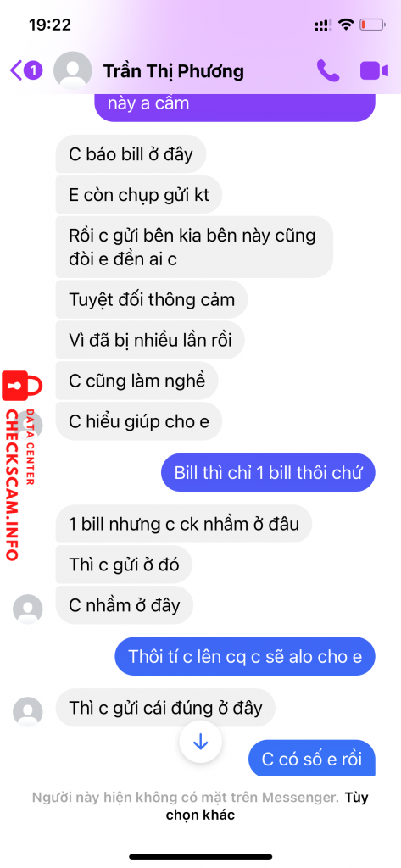This screenshot has height=868, width=401.
Task: Open Trần Thị Phương's profile picture in header
Action: point(73,71)
